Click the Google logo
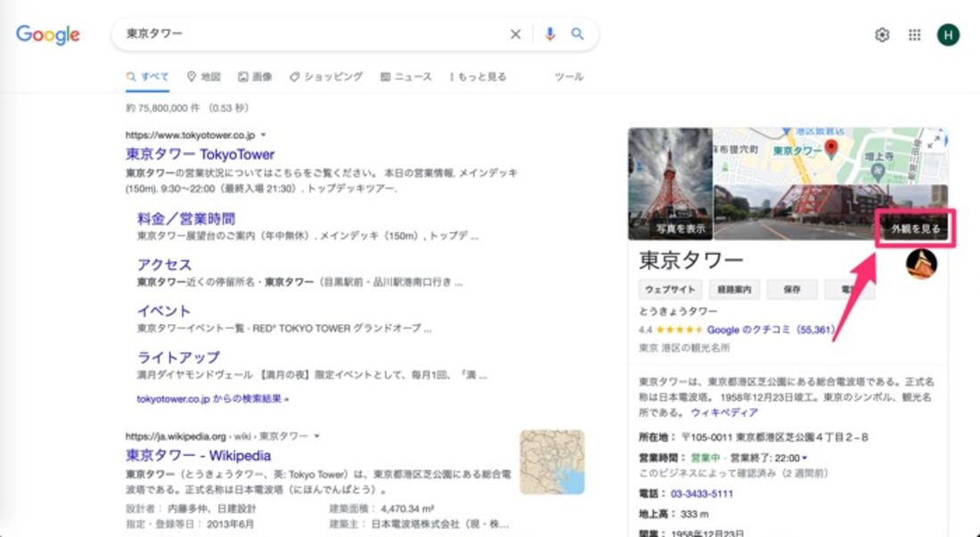 pos(47,35)
